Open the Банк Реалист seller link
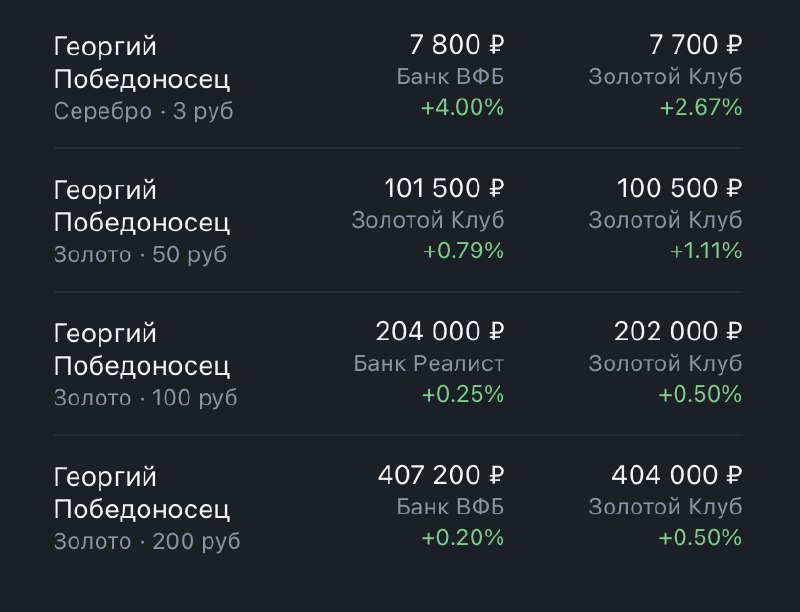800x612 pixels. click(429, 363)
